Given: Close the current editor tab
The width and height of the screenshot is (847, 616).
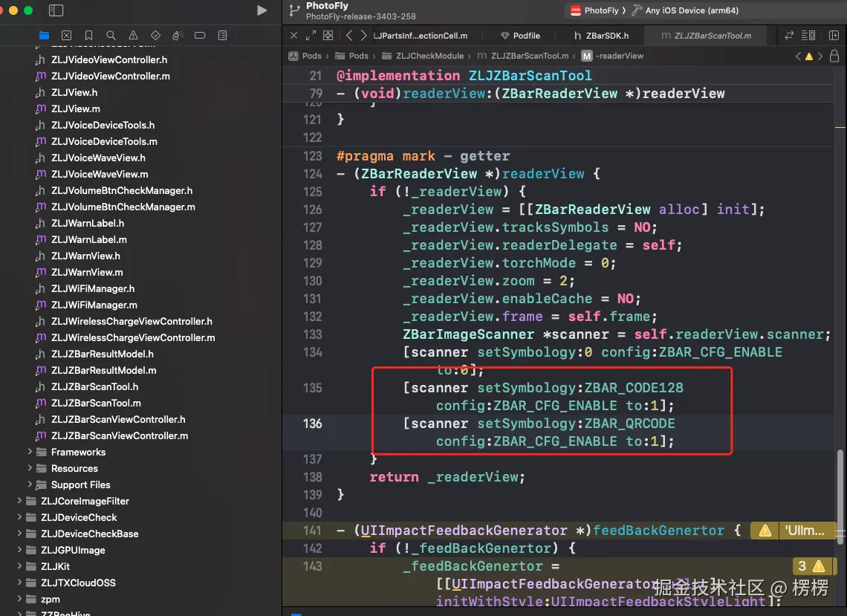Looking at the screenshot, I should (x=293, y=36).
